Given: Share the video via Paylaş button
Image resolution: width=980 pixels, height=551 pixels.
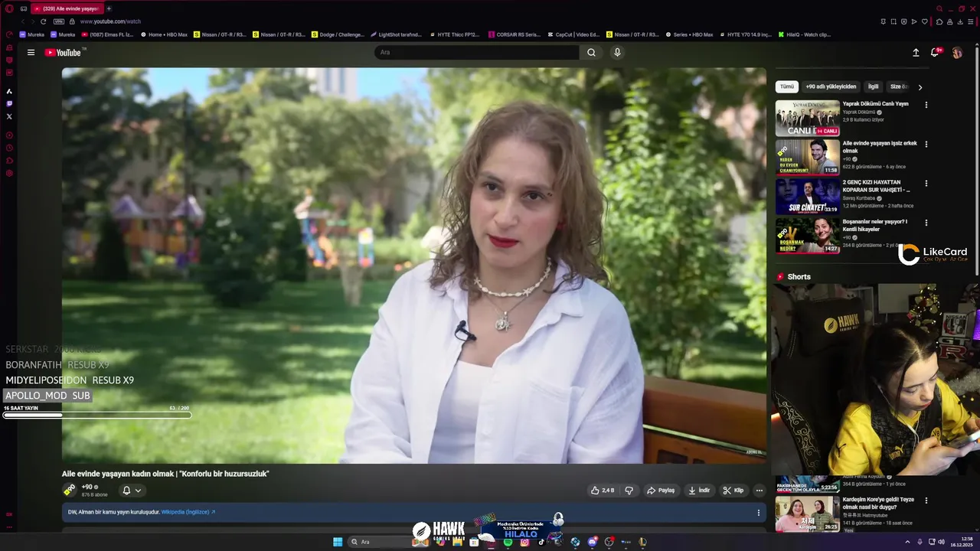Looking at the screenshot, I should point(661,491).
